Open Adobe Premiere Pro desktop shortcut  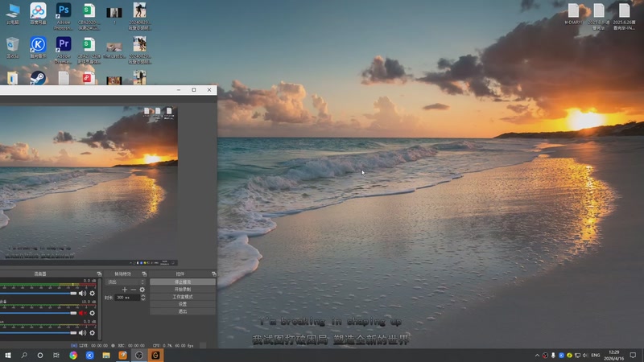64,44
